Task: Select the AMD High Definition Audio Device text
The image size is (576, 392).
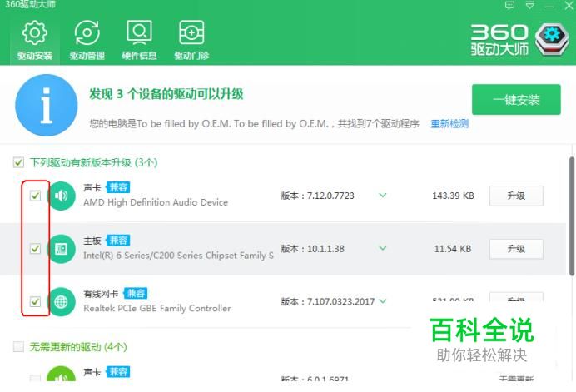Action: click(156, 202)
